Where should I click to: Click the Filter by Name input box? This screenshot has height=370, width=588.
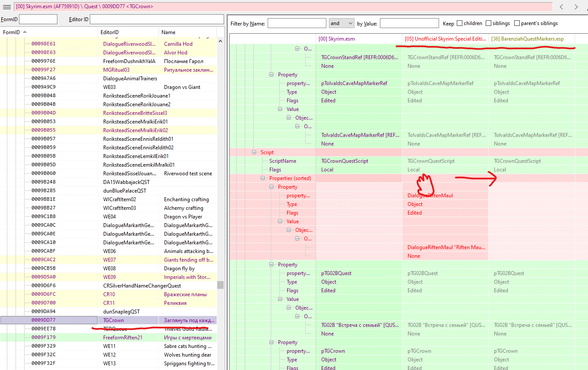tap(297, 23)
